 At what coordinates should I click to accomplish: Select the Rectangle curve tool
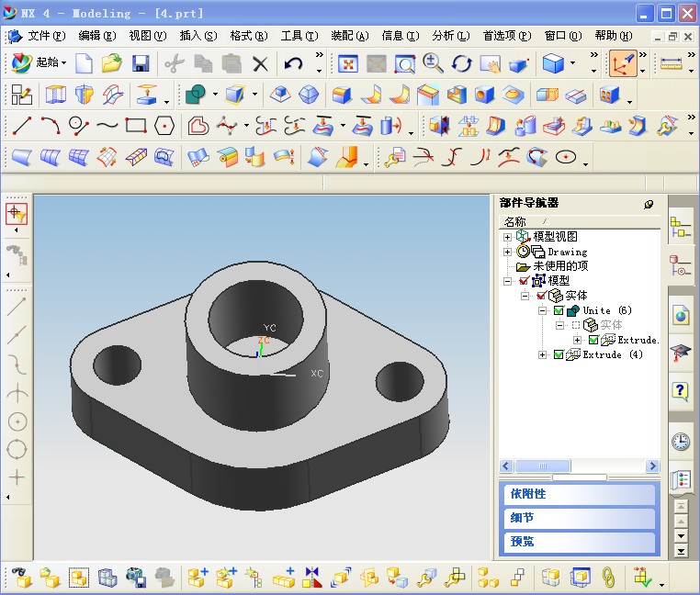136,126
